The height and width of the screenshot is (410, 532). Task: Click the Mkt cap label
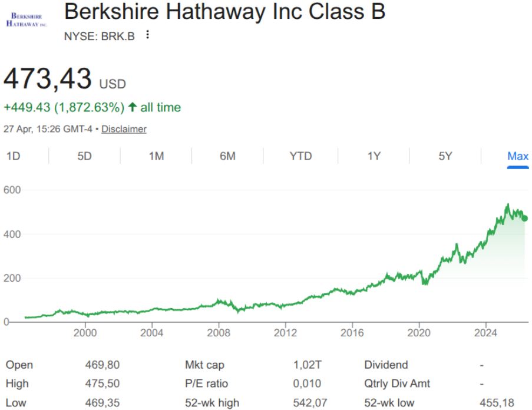click(204, 365)
